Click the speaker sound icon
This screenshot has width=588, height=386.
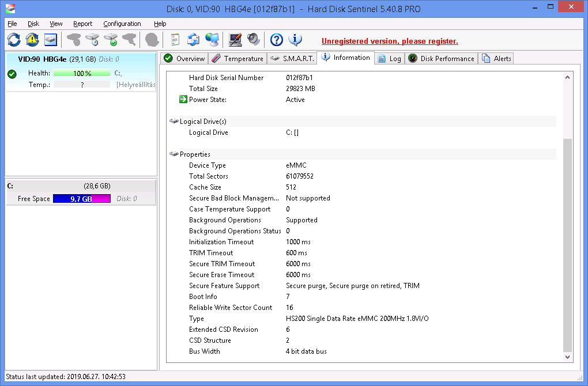click(x=254, y=40)
